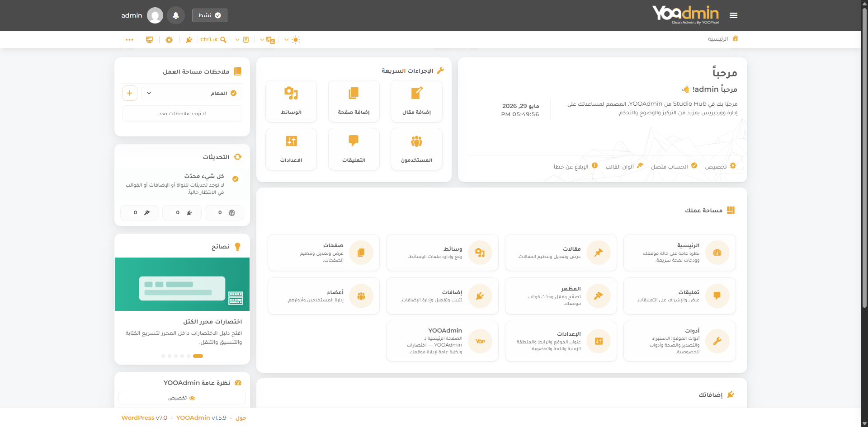Click the first carousel dot in tips
868x427 pixels.
[x=163, y=356]
